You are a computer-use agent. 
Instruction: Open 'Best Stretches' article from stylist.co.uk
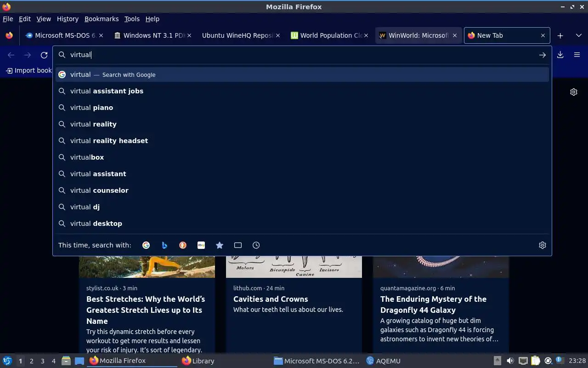point(146,310)
